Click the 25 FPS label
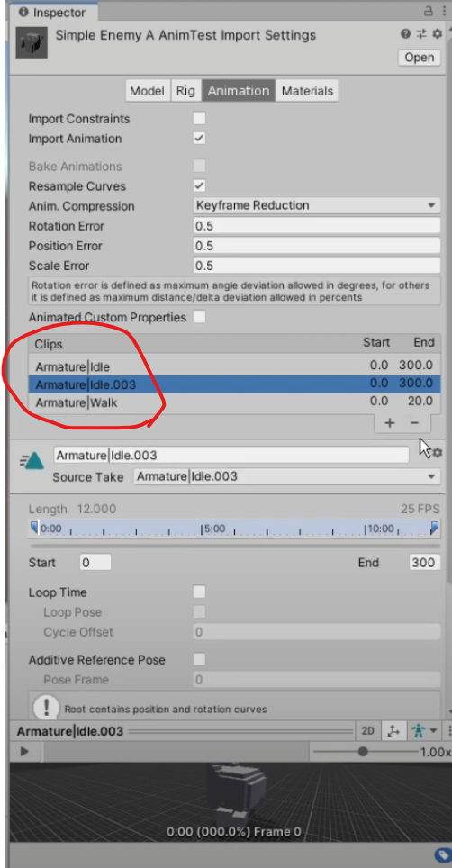This screenshot has width=452, height=868. coord(420,509)
